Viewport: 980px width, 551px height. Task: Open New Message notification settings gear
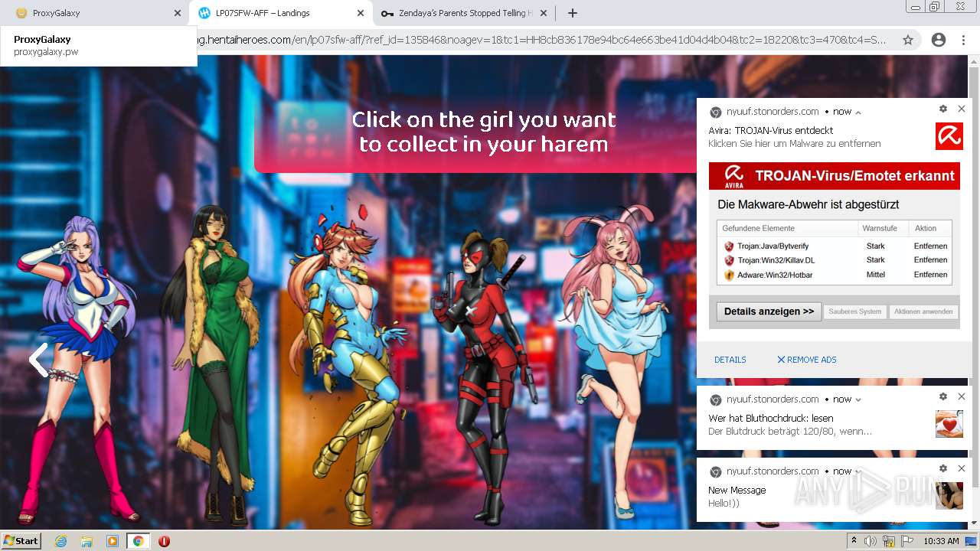943,468
